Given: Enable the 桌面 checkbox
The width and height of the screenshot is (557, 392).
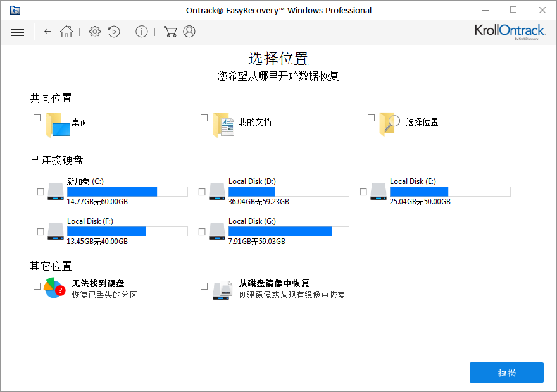Looking at the screenshot, I should [x=37, y=118].
